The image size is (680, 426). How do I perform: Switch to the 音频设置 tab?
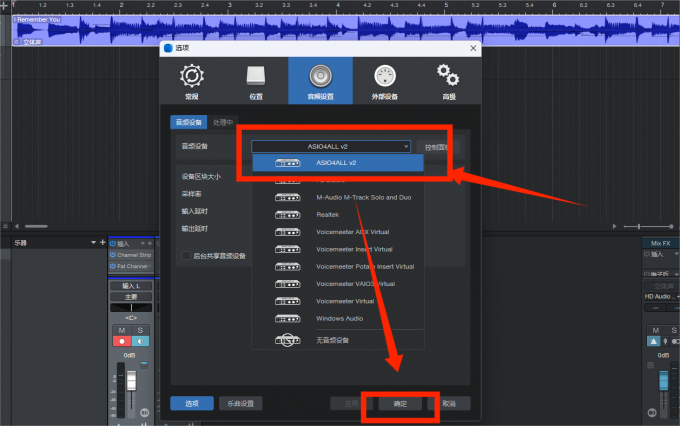pyautogui.click(x=320, y=80)
